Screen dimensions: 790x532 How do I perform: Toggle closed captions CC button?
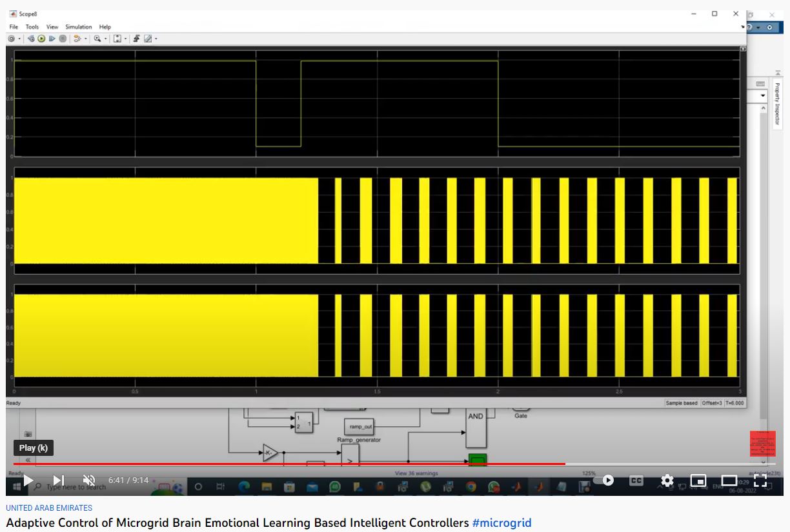coord(636,480)
